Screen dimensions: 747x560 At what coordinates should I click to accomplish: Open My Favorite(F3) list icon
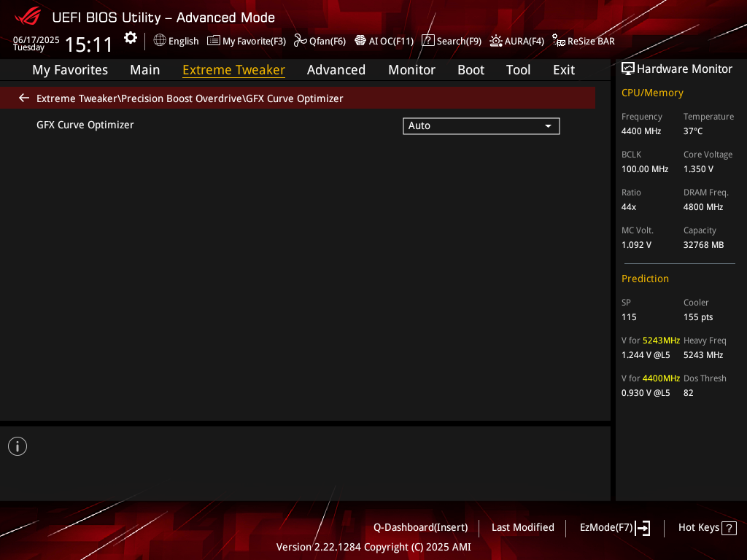coord(214,41)
